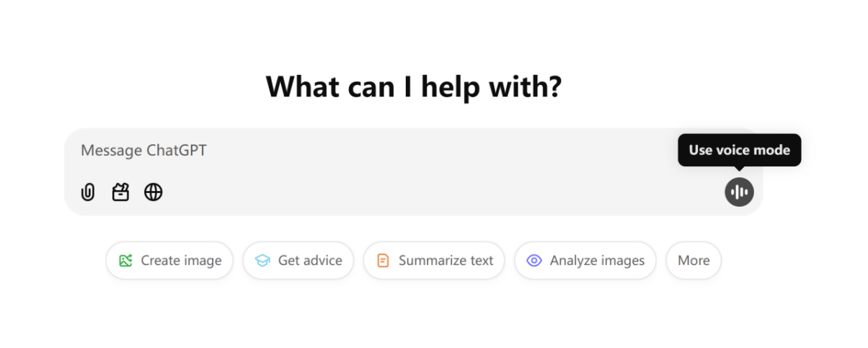Focus the Message ChatGPT placeholder text

click(x=144, y=151)
